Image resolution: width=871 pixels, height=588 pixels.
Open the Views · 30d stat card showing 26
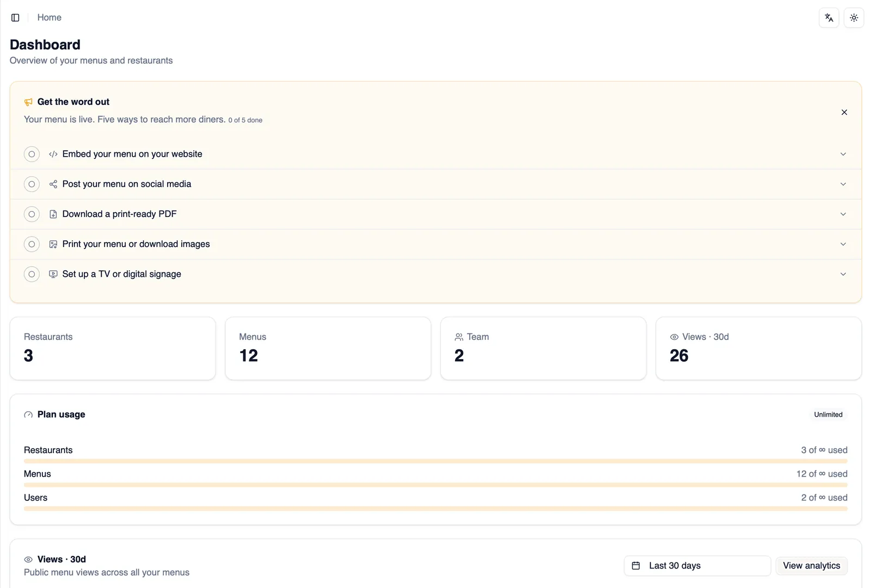(x=759, y=348)
